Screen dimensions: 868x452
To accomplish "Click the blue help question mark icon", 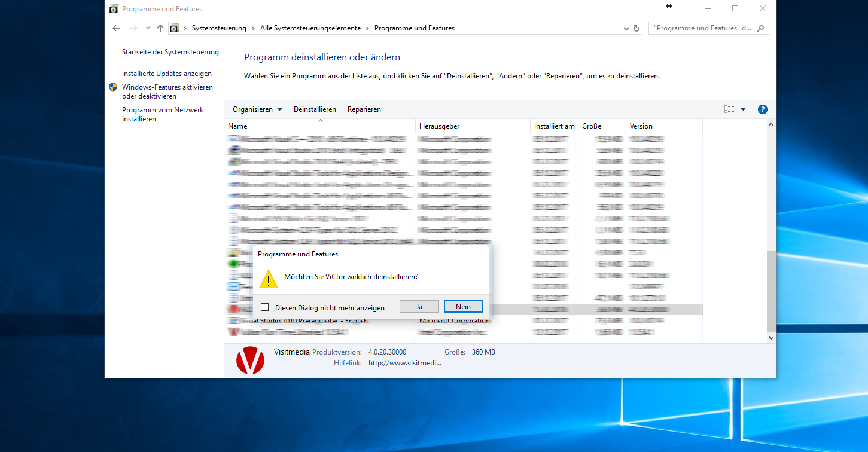I will (762, 109).
